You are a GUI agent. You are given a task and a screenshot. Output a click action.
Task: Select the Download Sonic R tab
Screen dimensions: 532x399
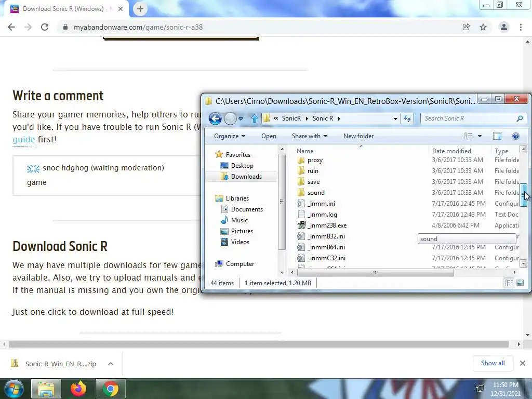coord(66,9)
